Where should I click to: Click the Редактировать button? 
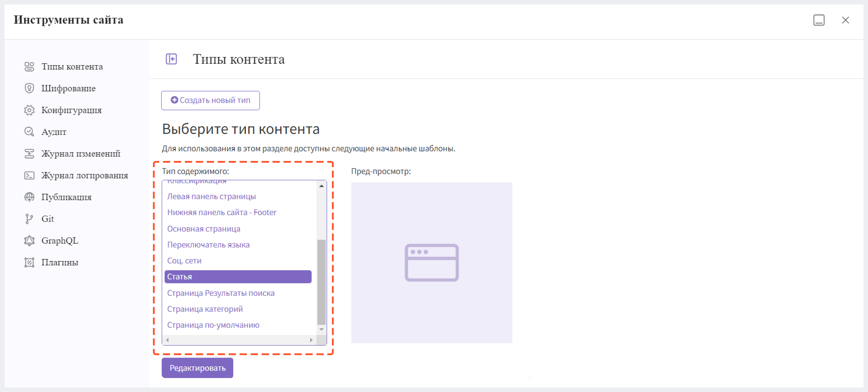pos(198,368)
